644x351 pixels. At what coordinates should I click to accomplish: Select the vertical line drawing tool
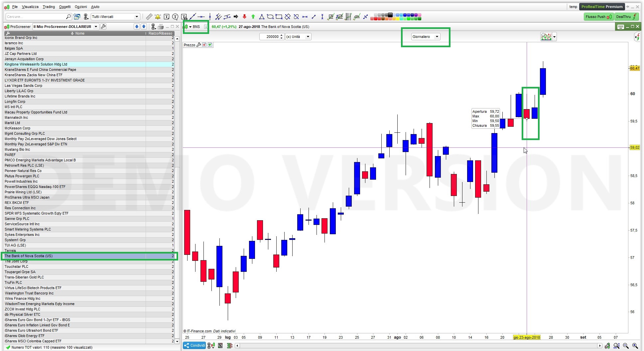(x=210, y=17)
